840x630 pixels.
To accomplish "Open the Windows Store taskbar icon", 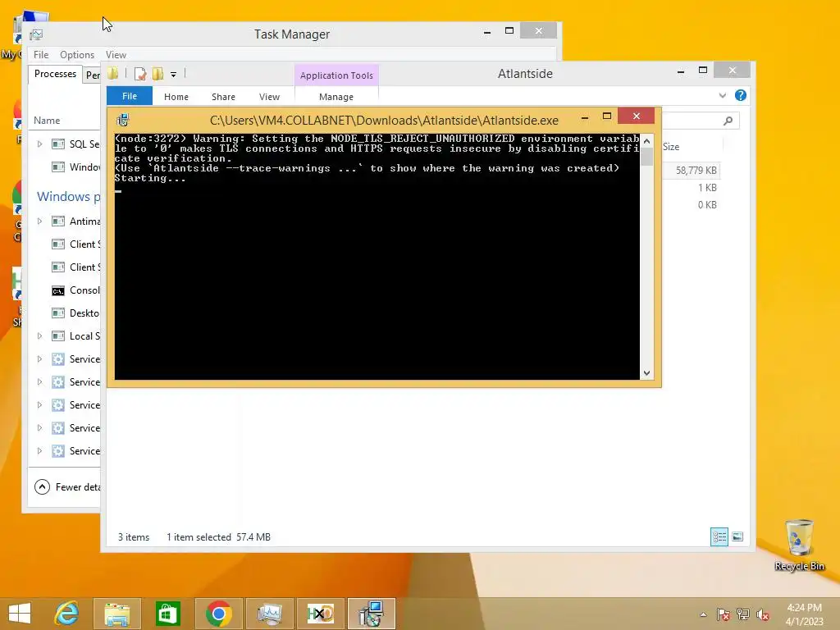I will pos(167,614).
